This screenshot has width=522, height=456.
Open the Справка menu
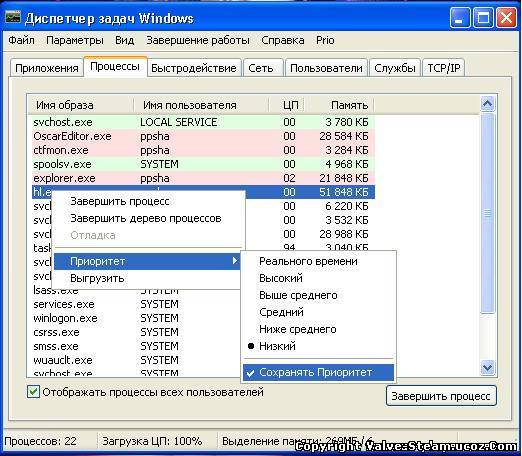coord(282,40)
